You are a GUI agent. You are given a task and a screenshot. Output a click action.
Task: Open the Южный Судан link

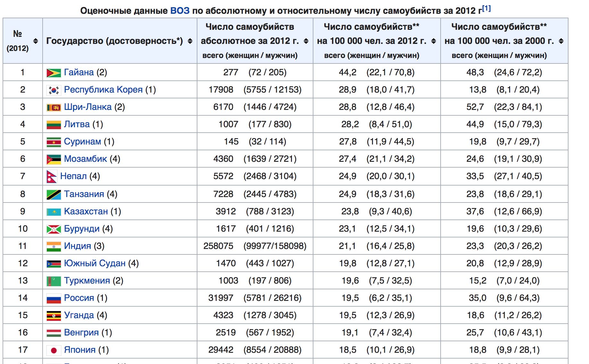pos(95,263)
